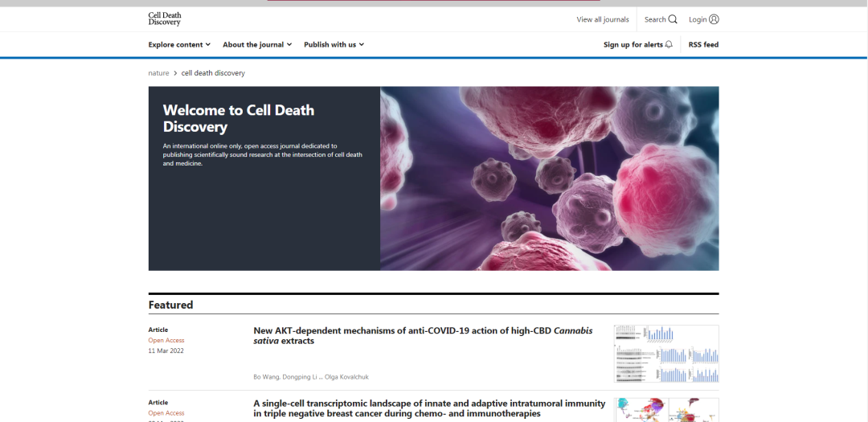Click the Login user profile icon
This screenshot has height=422, width=868.
[714, 19]
